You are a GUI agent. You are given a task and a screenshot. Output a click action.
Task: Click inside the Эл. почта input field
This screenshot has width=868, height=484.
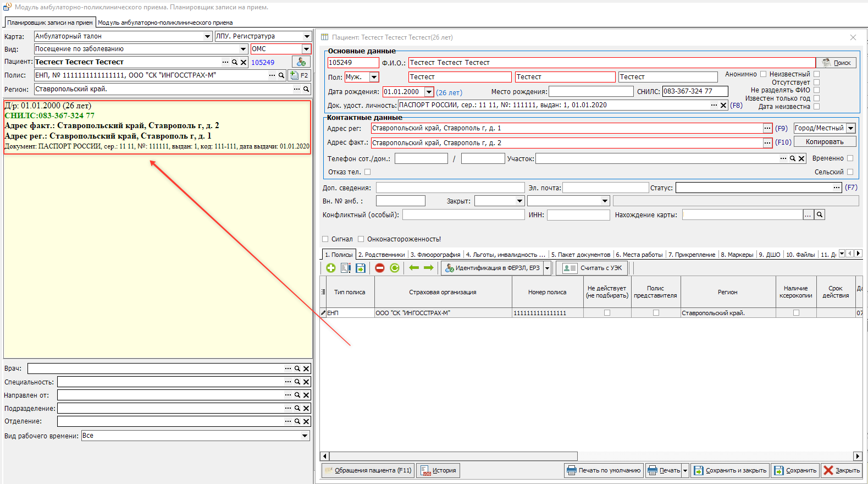coord(606,188)
